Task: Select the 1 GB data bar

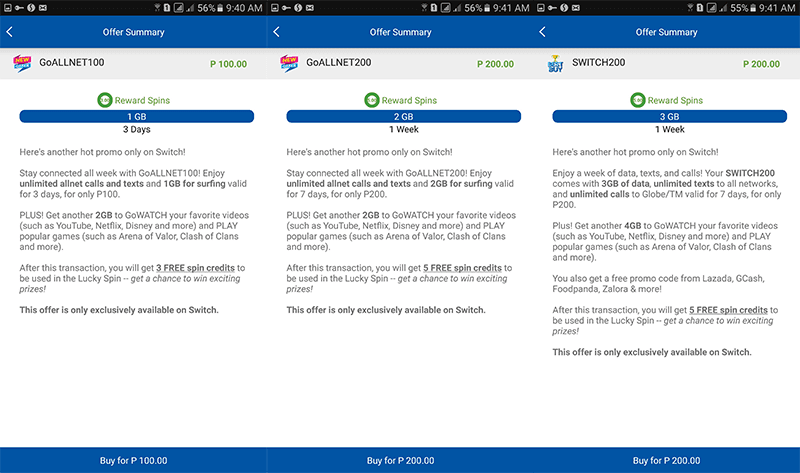Action: [x=137, y=116]
